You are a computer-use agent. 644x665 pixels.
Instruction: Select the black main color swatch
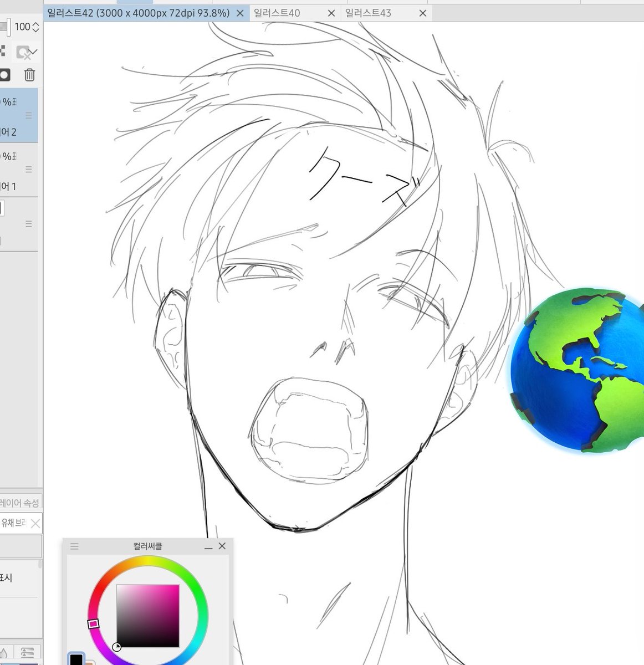76,659
